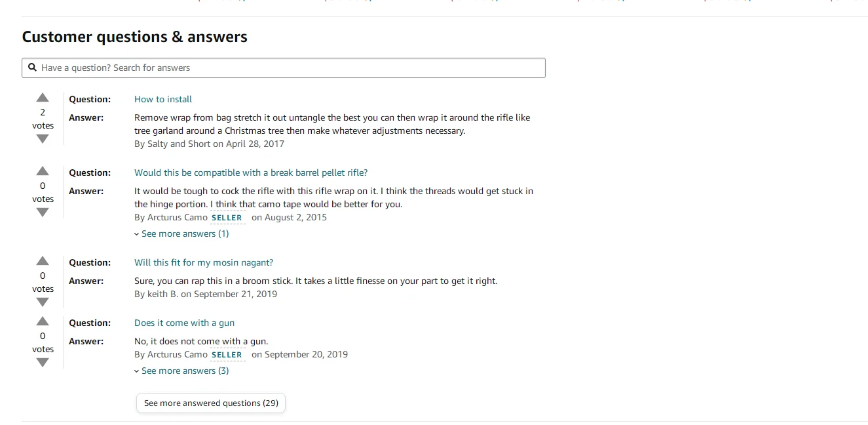
Task: Click the 'Customer questions & answers' heading
Action: [x=134, y=37]
